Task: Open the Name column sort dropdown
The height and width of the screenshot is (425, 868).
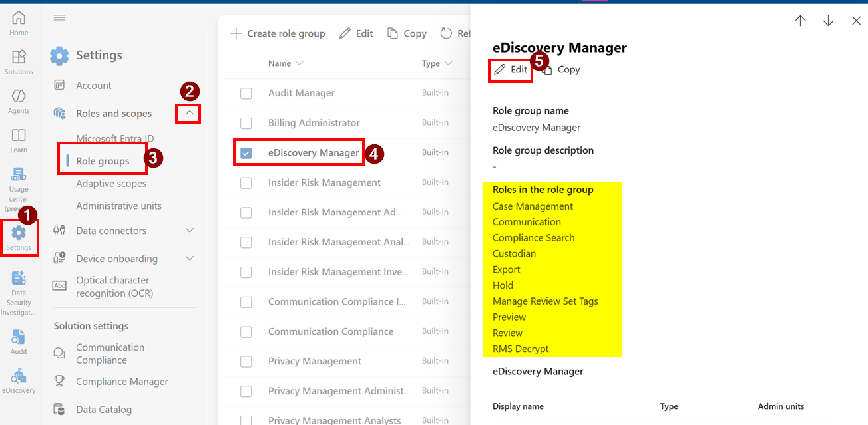Action: tap(299, 63)
